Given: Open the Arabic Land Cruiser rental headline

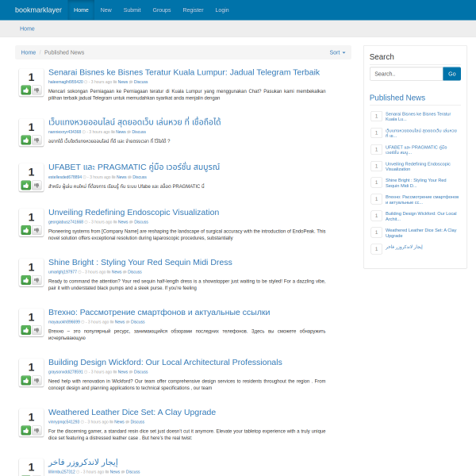Looking at the screenshot, I should [x=83, y=462].
